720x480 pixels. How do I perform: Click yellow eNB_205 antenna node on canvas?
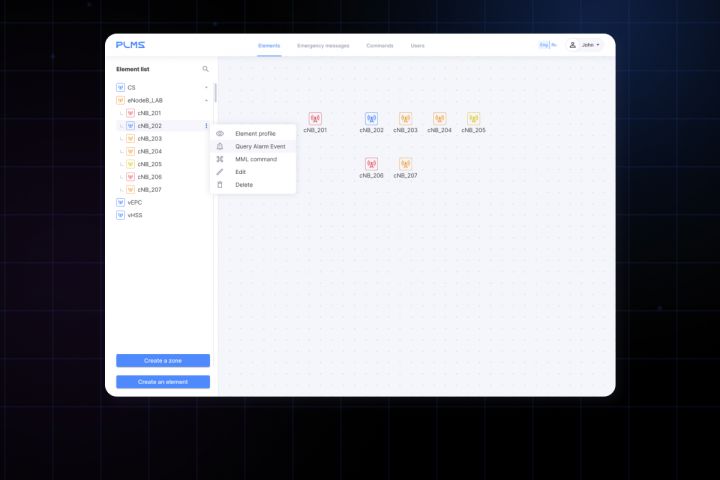pos(473,119)
